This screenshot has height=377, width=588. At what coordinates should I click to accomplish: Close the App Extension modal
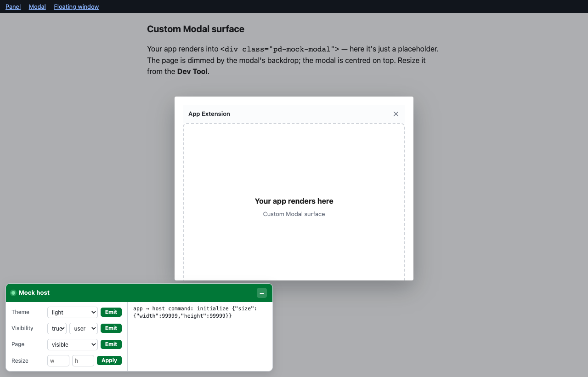click(x=396, y=114)
